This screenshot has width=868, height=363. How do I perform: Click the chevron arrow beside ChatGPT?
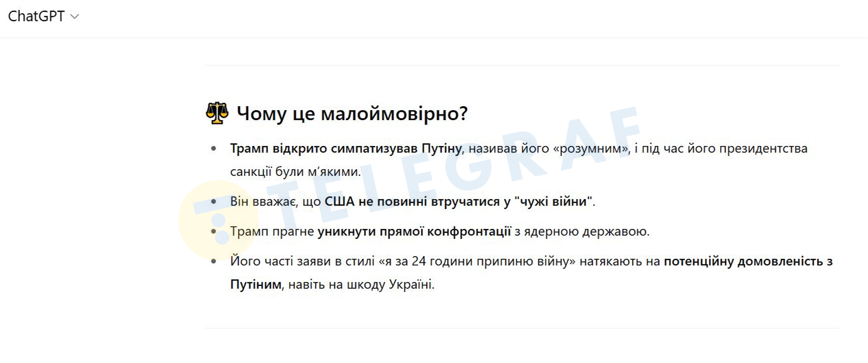[74, 17]
